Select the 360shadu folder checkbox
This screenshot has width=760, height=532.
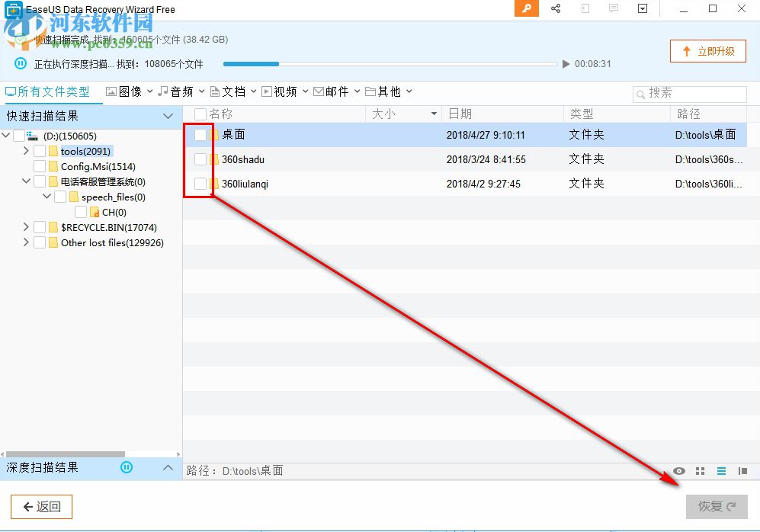pyautogui.click(x=199, y=159)
